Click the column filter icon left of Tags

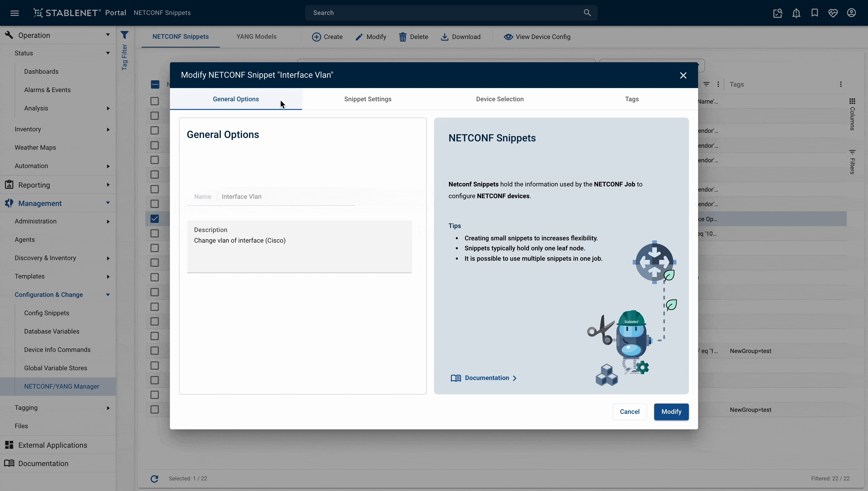coord(706,84)
